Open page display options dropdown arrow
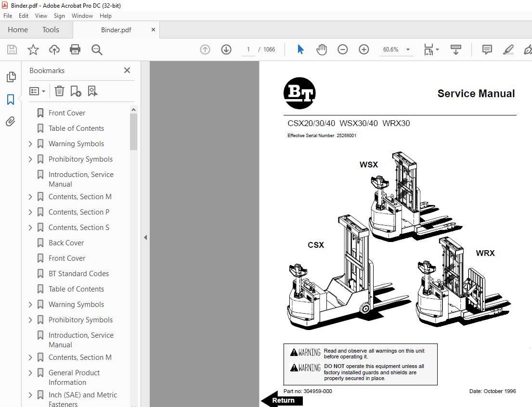The width and height of the screenshot is (532, 407). [437, 50]
